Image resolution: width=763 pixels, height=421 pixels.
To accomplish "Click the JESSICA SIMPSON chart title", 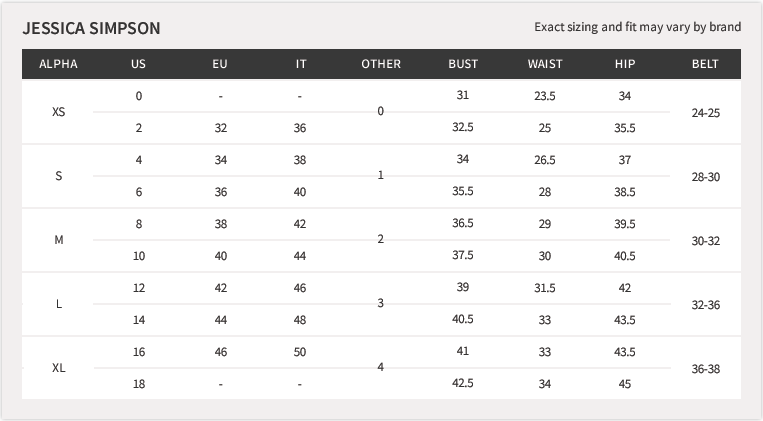I will tap(91, 27).
